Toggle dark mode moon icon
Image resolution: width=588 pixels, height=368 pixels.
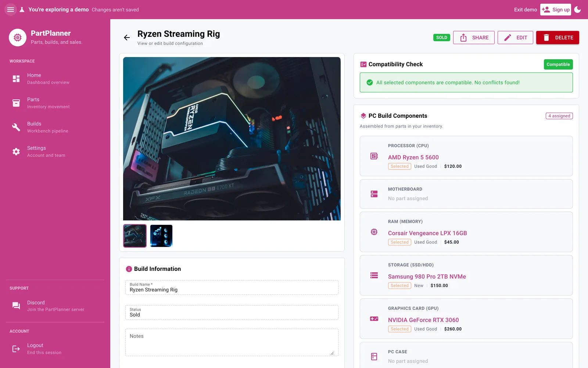(x=578, y=10)
